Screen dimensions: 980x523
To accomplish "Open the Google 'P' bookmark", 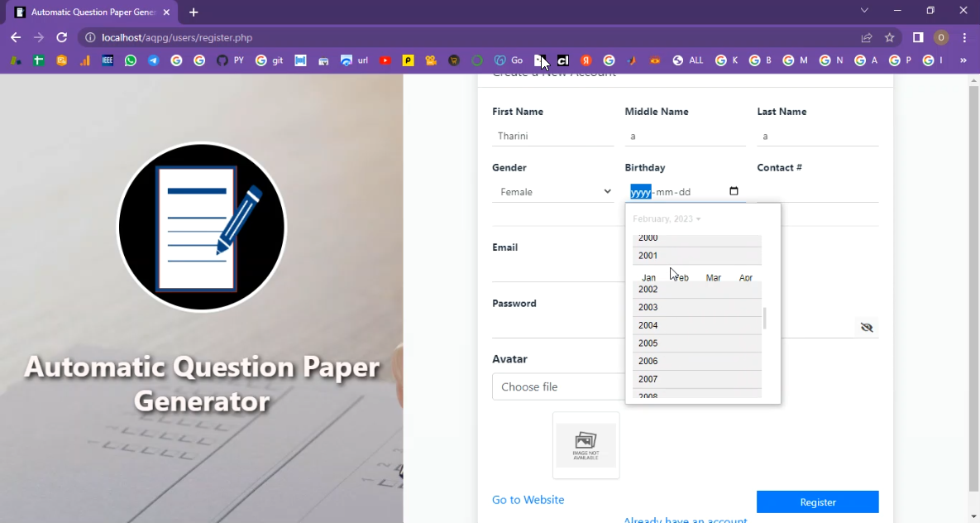I will (x=901, y=60).
